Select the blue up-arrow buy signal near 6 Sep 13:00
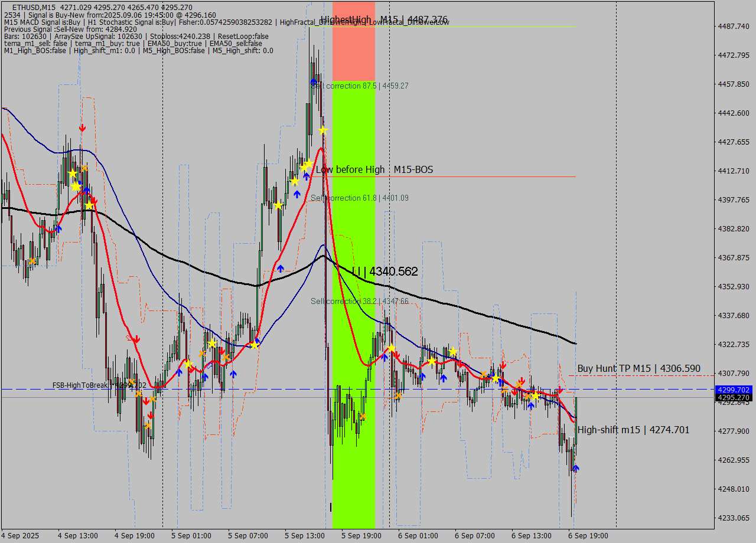756x543 pixels. [x=531, y=405]
